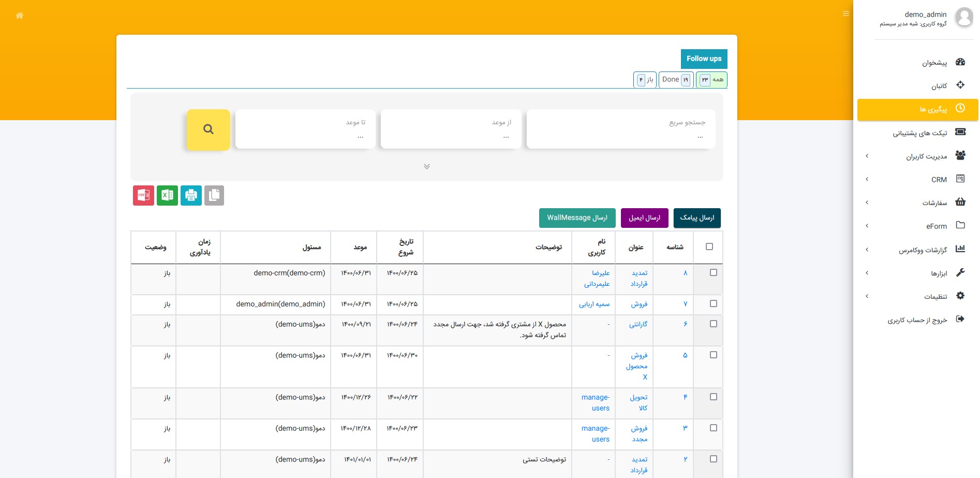Export table as CSV file
980x478 pixels.
tap(143, 195)
